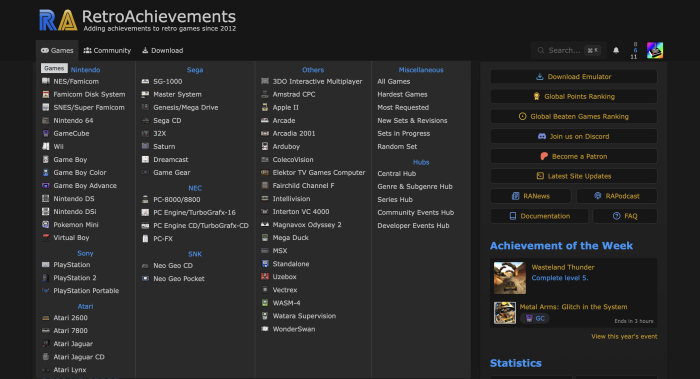Select PlayStation Portable entry
The width and height of the screenshot is (700, 379).
coord(86,291)
